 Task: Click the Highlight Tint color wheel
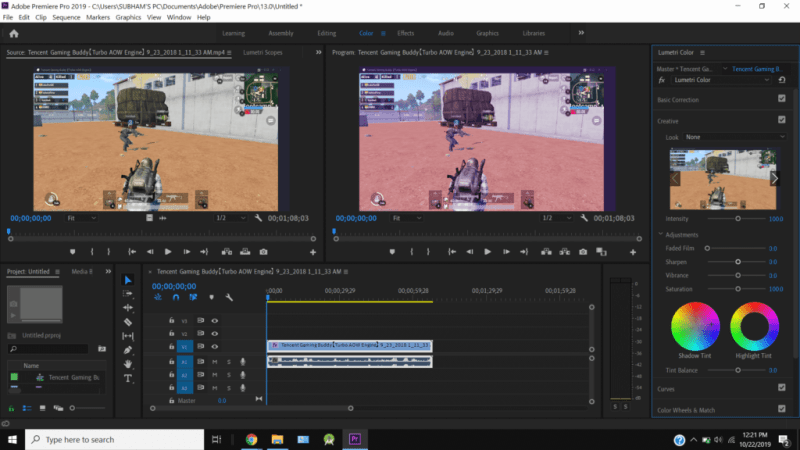pyautogui.click(x=754, y=327)
